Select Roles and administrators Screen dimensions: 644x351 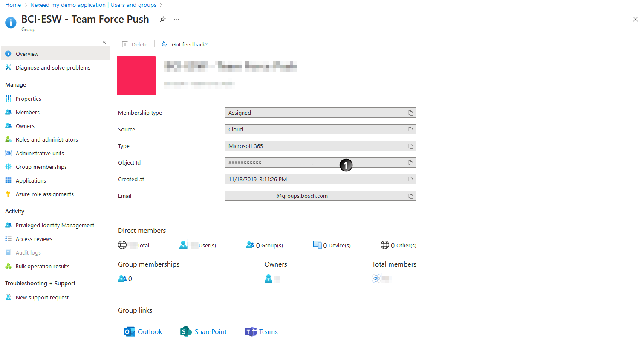(x=47, y=139)
